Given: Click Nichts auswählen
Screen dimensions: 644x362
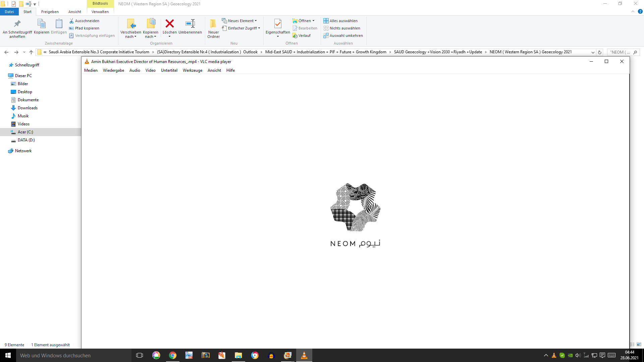Looking at the screenshot, I should tap(342, 28).
